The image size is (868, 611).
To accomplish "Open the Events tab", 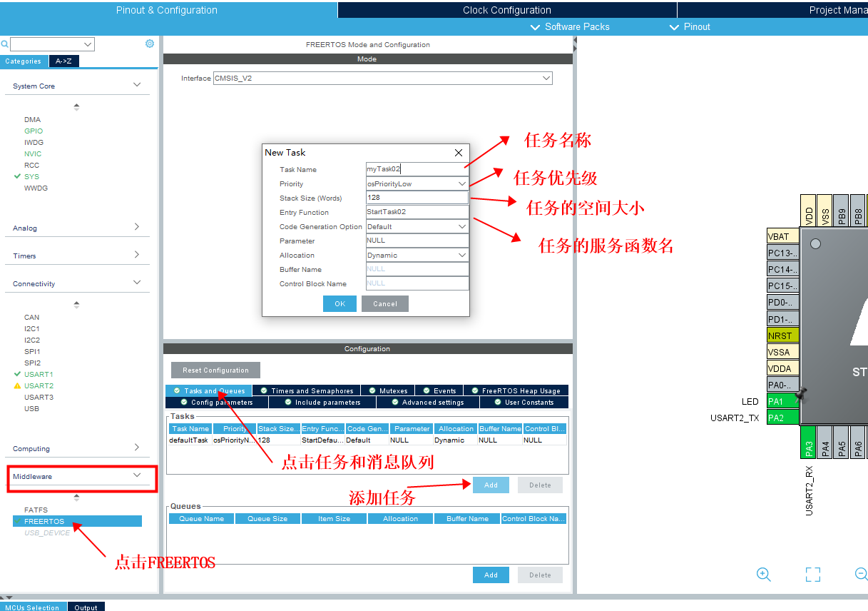I will [439, 390].
